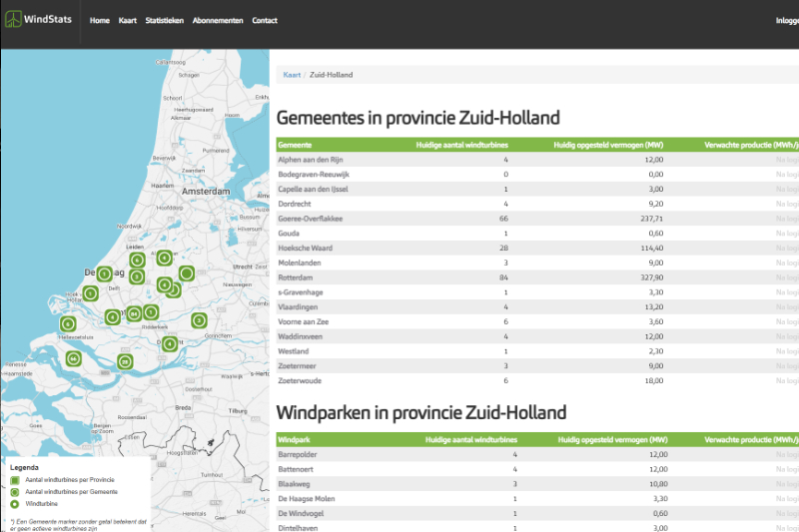Select 'Battenoert' windpark row
The width and height of the screenshot is (799, 532).
tap(296, 469)
